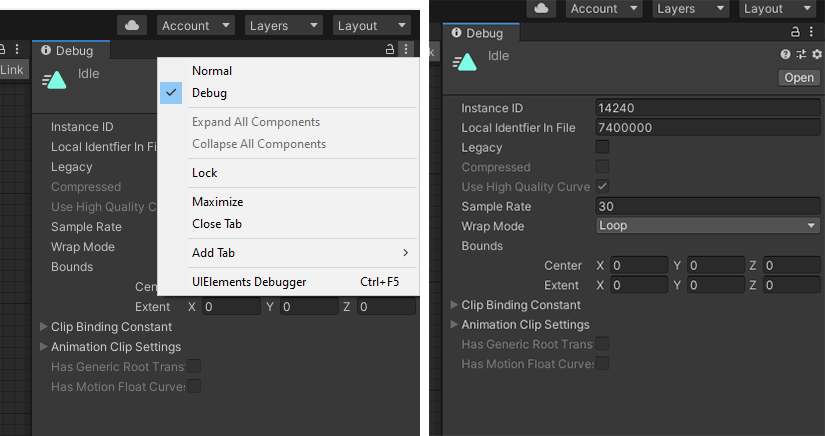The height and width of the screenshot is (436, 825).
Task: Toggle Has Generic Root Transform checkbox on right
Action: tap(602, 344)
